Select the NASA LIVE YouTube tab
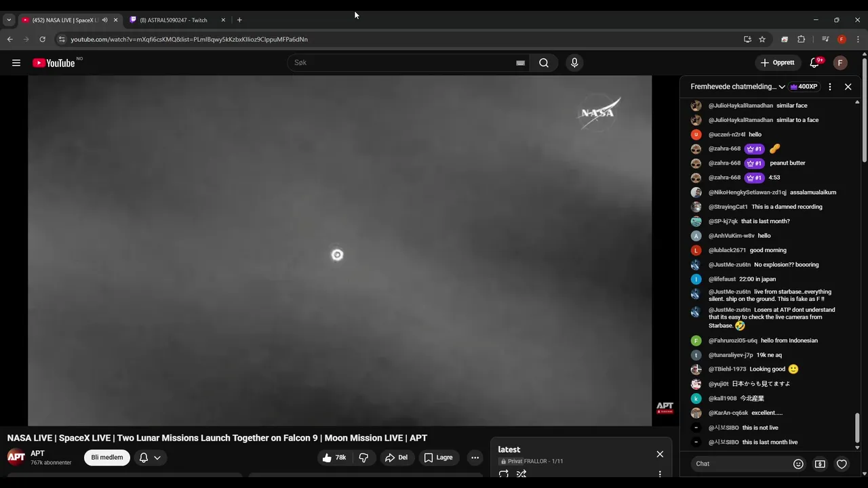 click(x=64, y=20)
